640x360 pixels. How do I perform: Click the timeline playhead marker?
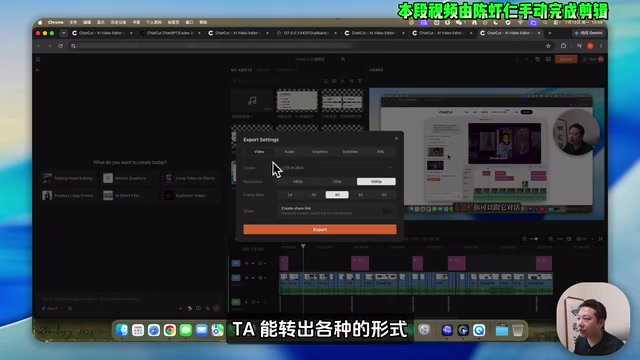[303, 246]
